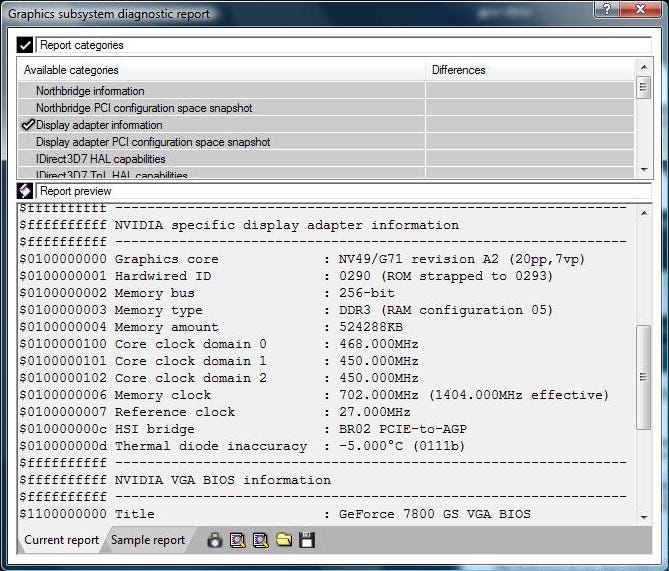Screen dimensions: 669x571
Task: Click the Available categories column header
Action: point(221,70)
